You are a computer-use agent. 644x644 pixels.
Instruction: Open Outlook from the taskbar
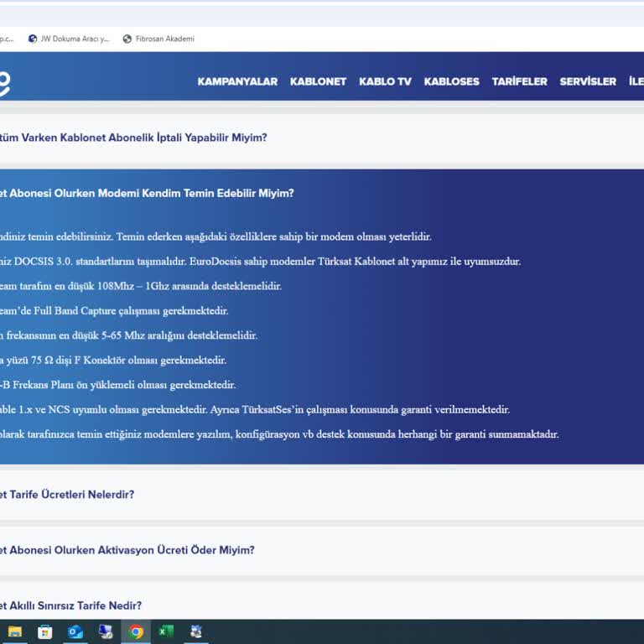[x=75, y=631]
